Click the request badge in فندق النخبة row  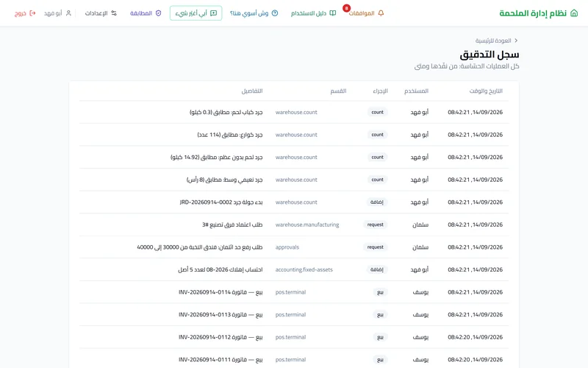pyautogui.click(x=376, y=247)
